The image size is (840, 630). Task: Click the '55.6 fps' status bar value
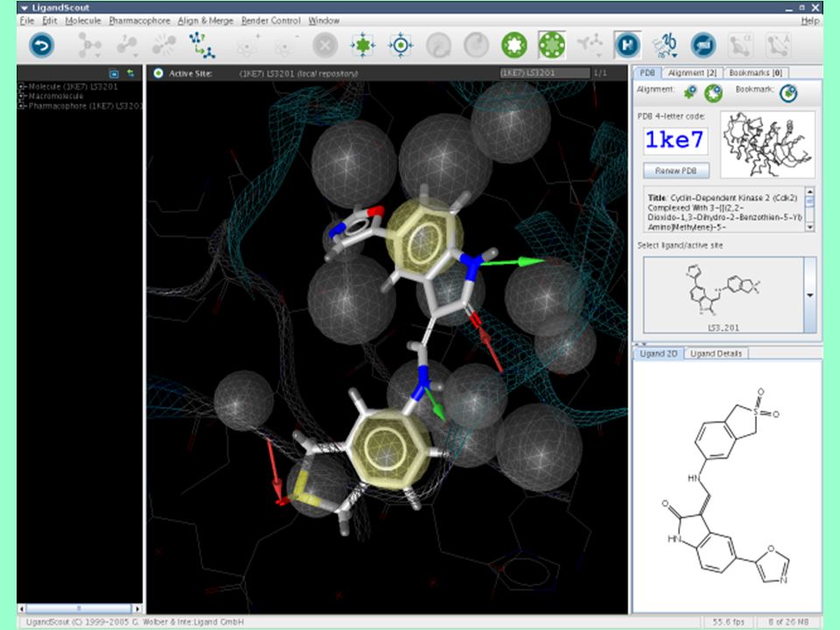[728, 622]
